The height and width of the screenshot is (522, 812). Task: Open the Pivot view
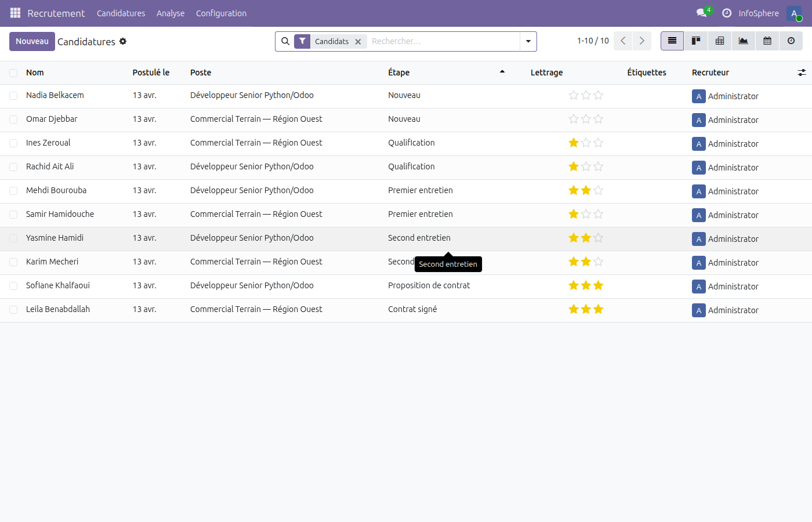coord(720,41)
